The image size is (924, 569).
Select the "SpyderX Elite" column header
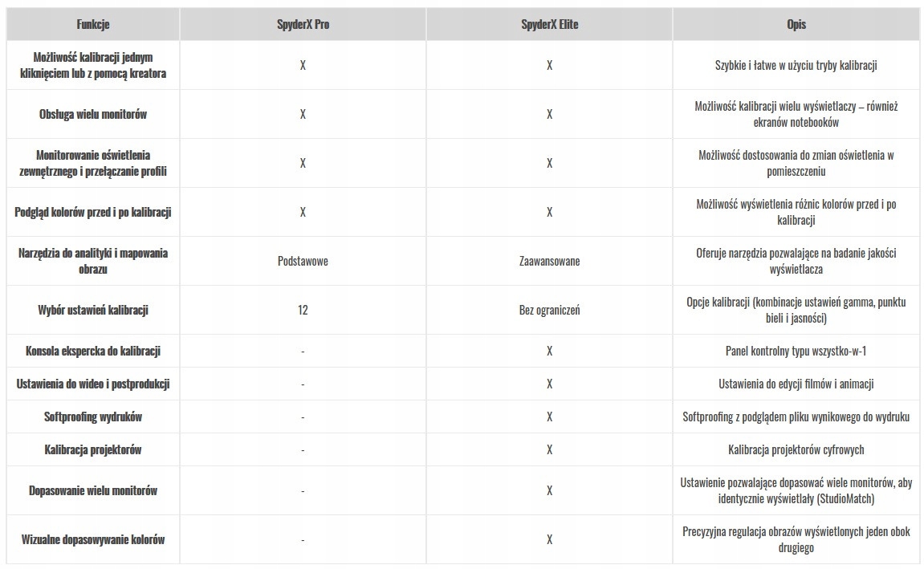click(549, 24)
